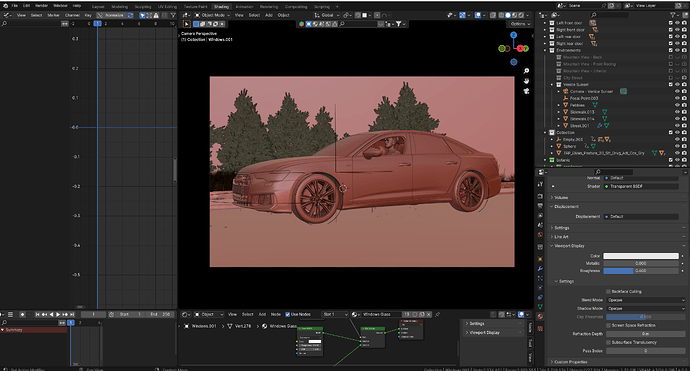
Task: Switch to the Shading workspace tab
Action: pos(221,7)
